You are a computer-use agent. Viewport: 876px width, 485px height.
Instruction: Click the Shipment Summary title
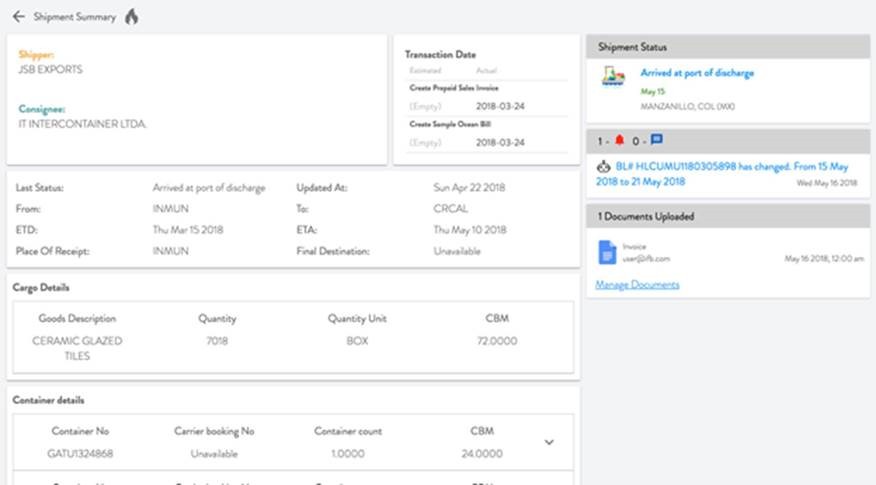point(74,17)
